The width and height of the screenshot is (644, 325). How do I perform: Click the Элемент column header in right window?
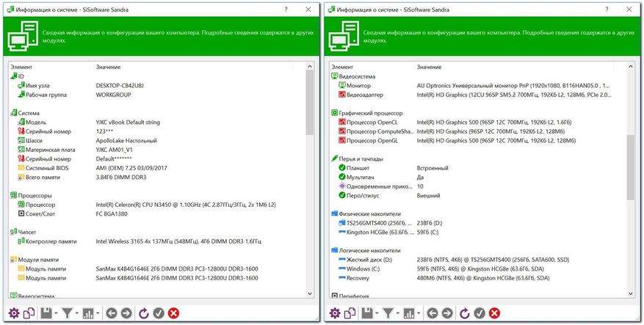click(341, 67)
